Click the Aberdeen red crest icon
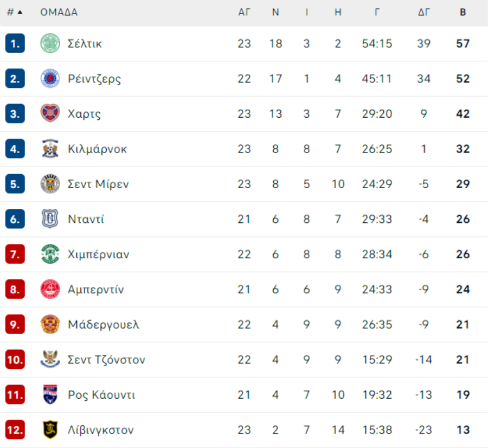This screenshot has height=448, width=488. 50,289
